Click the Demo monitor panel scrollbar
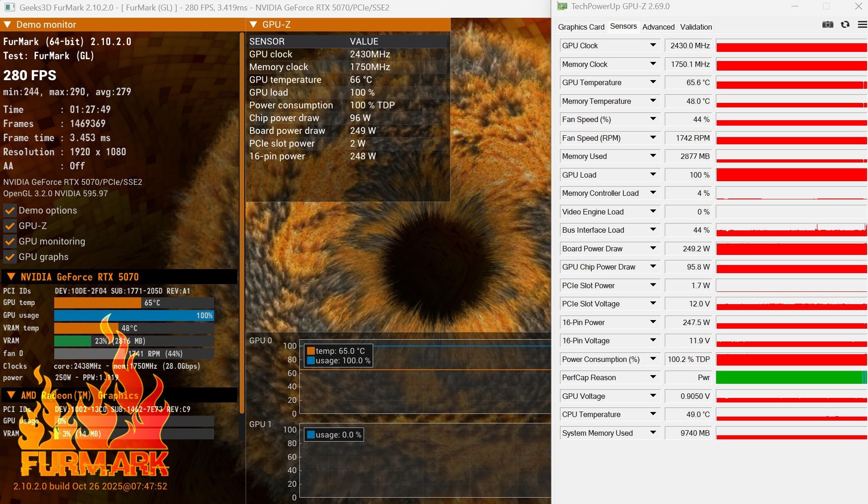This screenshot has width=868, height=504. (x=242, y=223)
